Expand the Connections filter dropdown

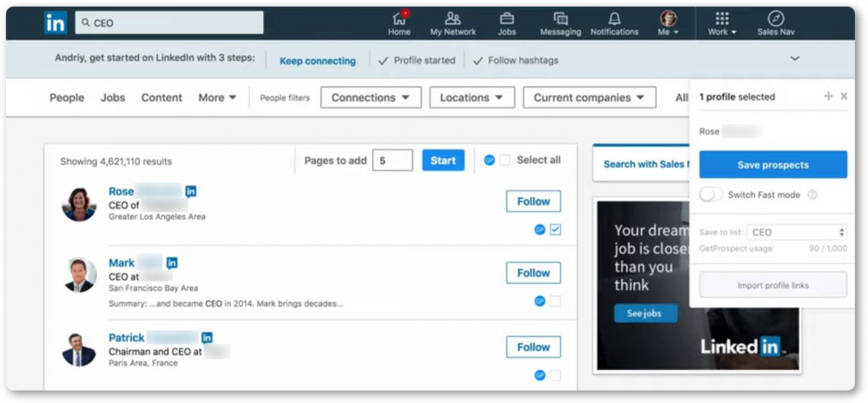[x=371, y=97]
